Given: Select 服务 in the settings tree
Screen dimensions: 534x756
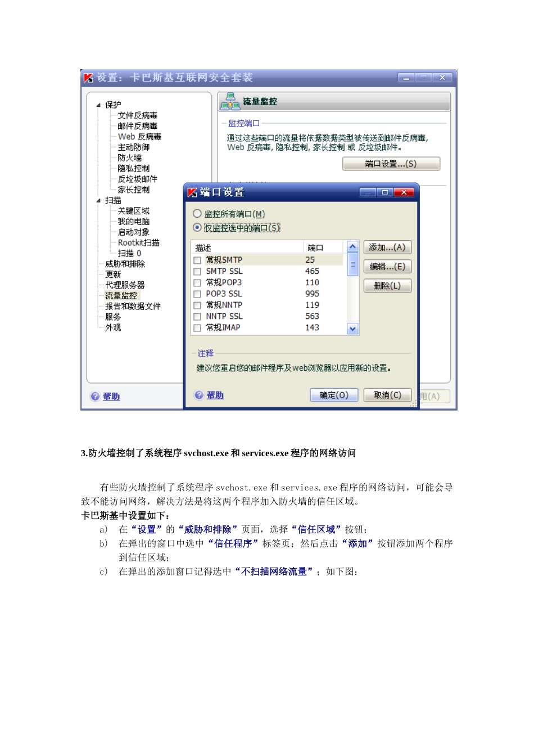Looking at the screenshot, I should pos(113,317).
